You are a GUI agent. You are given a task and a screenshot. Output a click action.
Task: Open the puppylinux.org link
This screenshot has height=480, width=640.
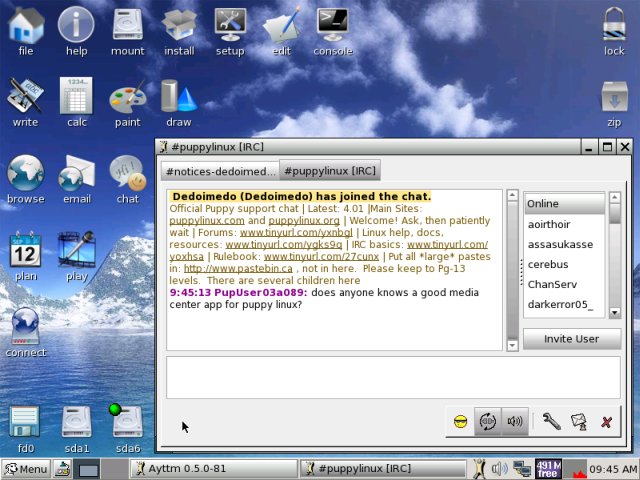click(x=304, y=220)
